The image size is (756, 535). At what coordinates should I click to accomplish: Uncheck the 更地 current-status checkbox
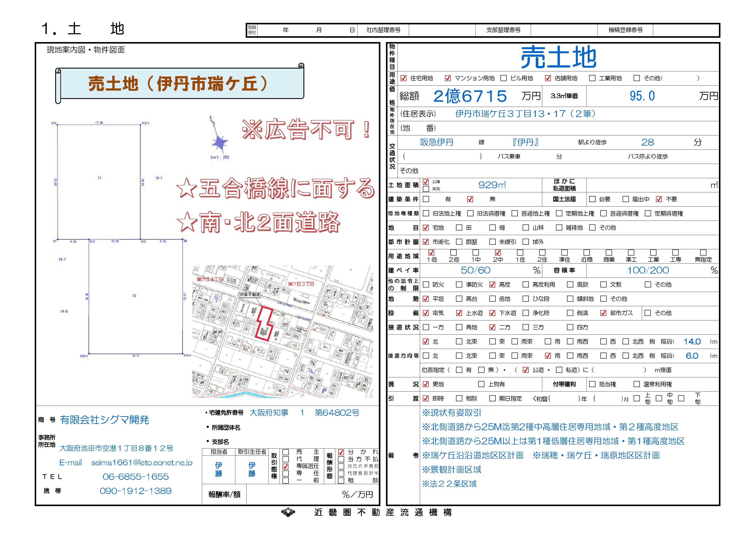(x=426, y=384)
